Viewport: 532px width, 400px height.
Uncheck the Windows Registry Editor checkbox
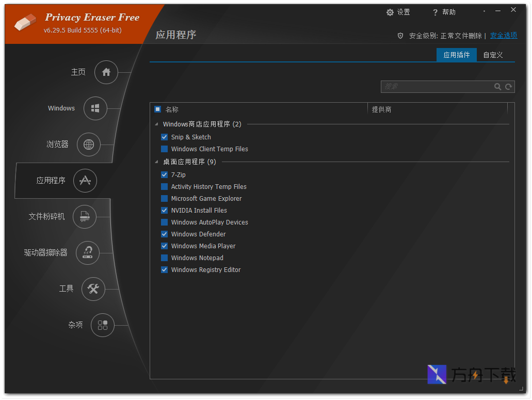point(164,270)
